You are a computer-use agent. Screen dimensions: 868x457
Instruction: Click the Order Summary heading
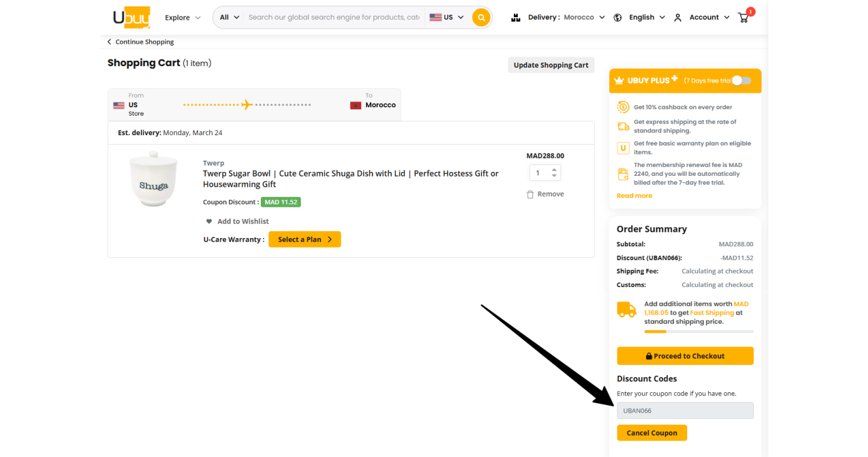(x=652, y=229)
